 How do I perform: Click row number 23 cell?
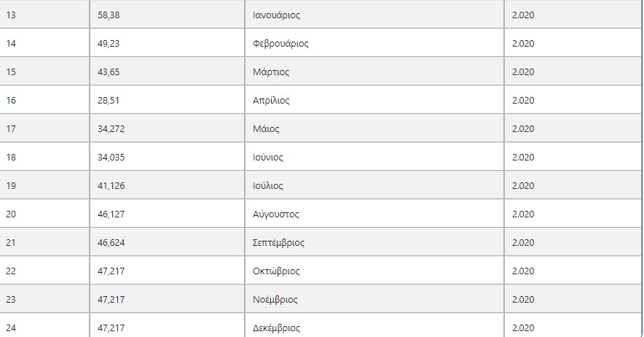click(44, 299)
